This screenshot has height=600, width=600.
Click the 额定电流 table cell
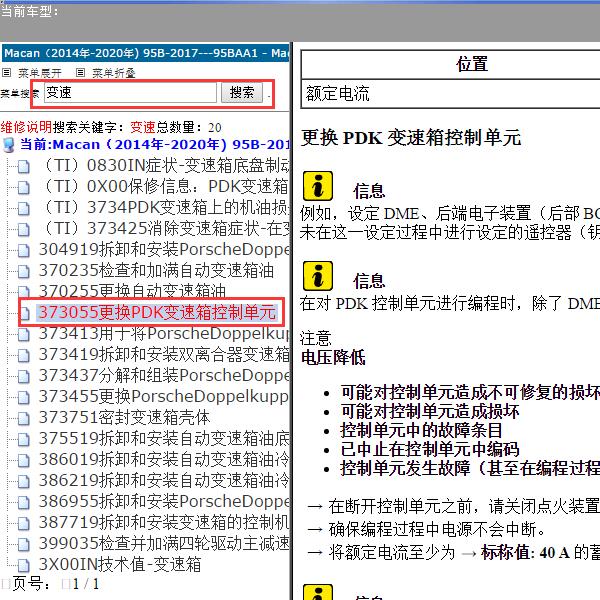(x=451, y=94)
